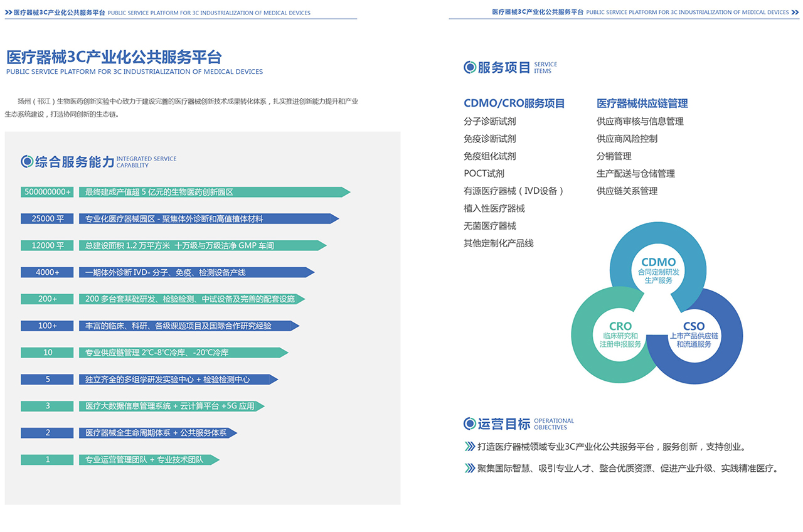Click the bar 最终建成产值超5亿元的生物医药创新园区
The image size is (803, 532).
[x=215, y=192]
